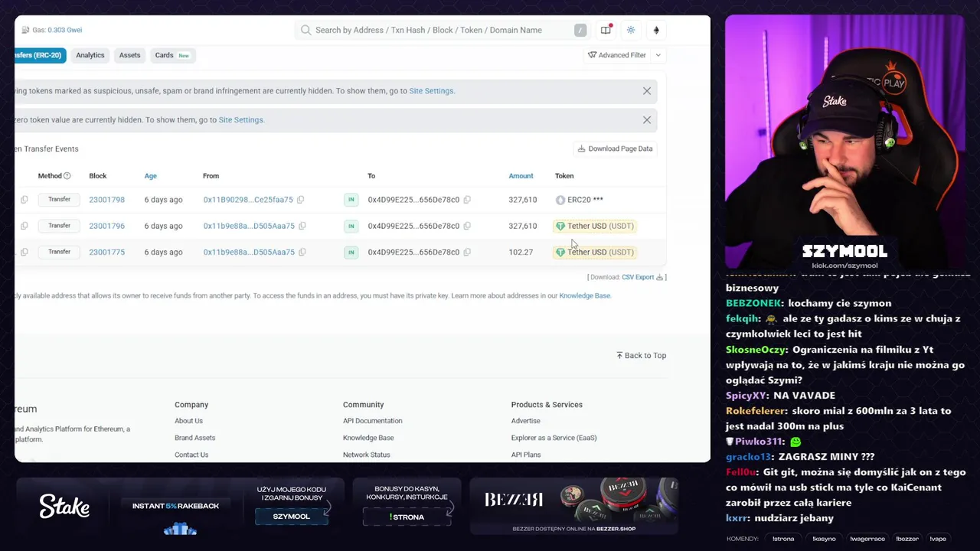Click the Stake logo on the banner

point(64,506)
